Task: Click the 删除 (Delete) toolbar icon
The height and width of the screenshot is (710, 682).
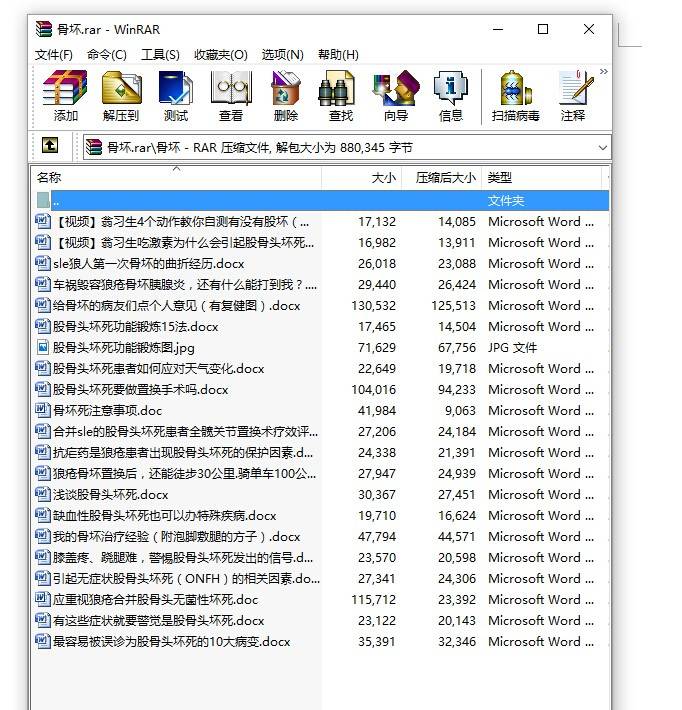Action: click(x=285, y=96)
